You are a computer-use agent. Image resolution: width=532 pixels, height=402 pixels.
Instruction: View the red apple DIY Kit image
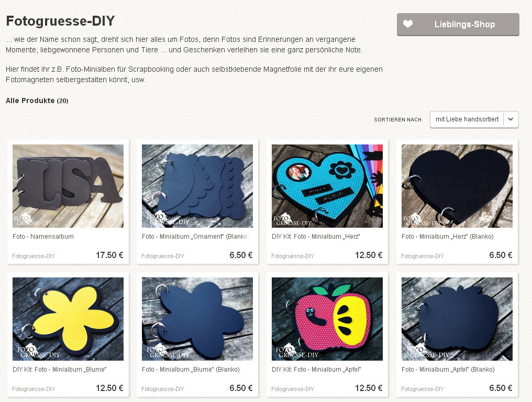(x=327, y=319)
